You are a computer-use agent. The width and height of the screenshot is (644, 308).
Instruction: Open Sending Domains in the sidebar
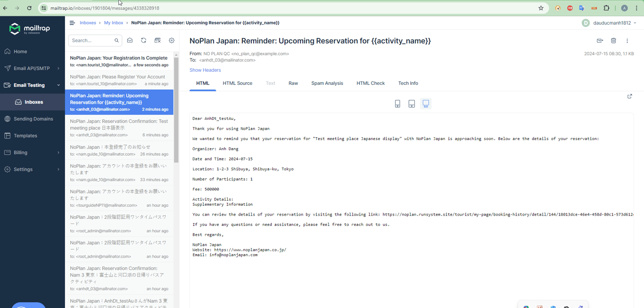33,119
